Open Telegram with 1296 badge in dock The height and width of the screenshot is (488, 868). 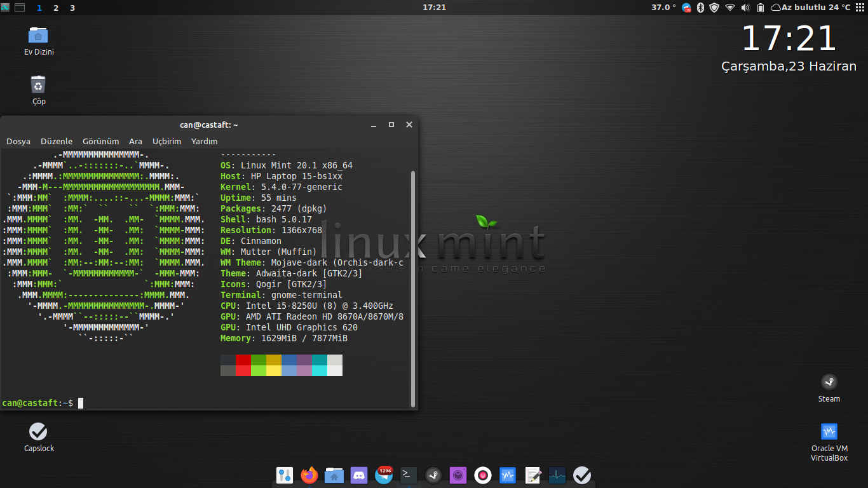(384, 475)
